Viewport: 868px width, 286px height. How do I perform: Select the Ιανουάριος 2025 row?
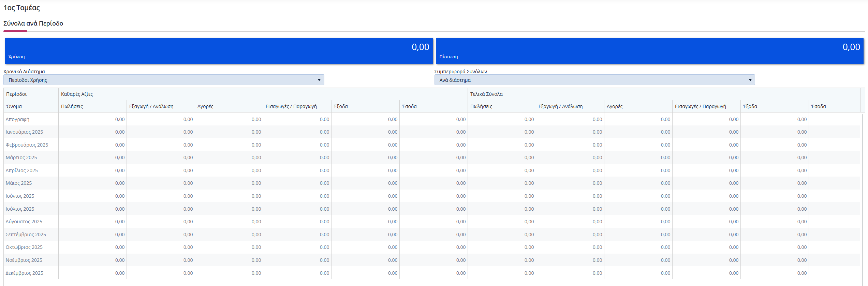tap(432, 132)
